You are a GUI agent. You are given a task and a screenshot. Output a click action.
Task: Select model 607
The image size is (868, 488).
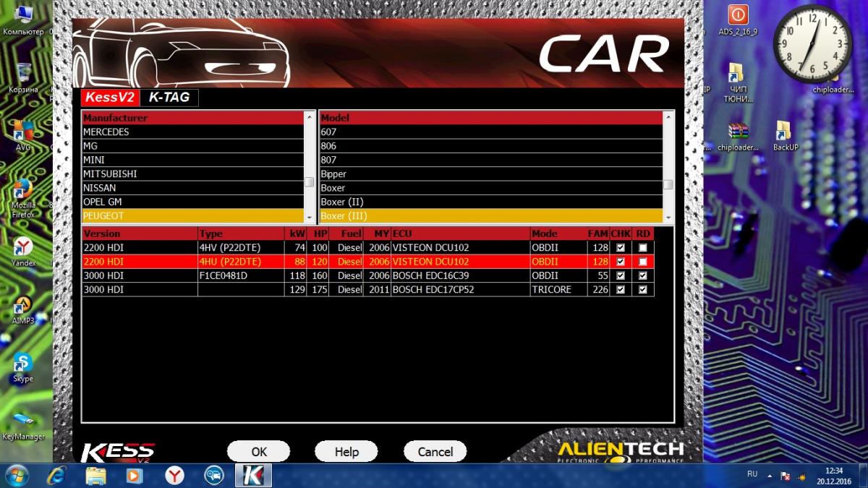click(491, 132)
